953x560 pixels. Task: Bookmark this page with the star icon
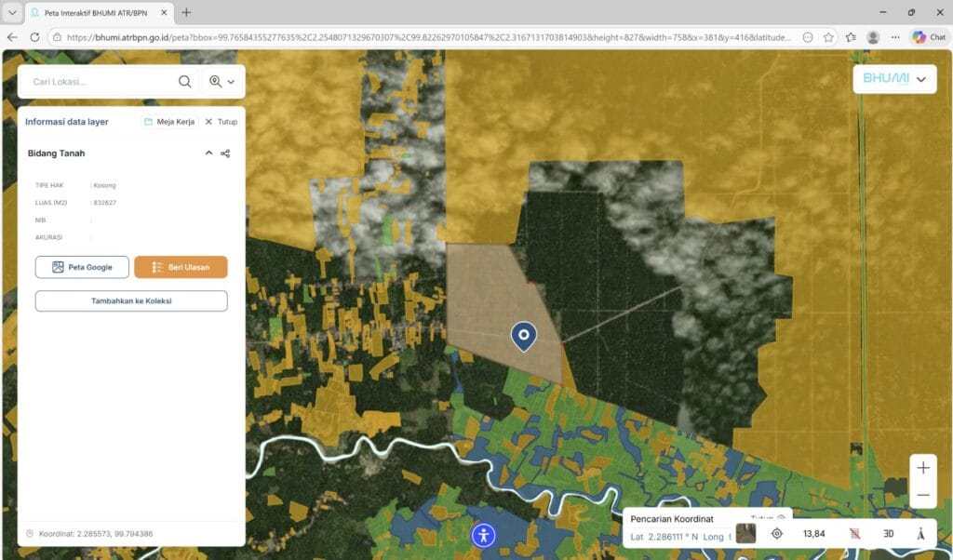(828, 37)
